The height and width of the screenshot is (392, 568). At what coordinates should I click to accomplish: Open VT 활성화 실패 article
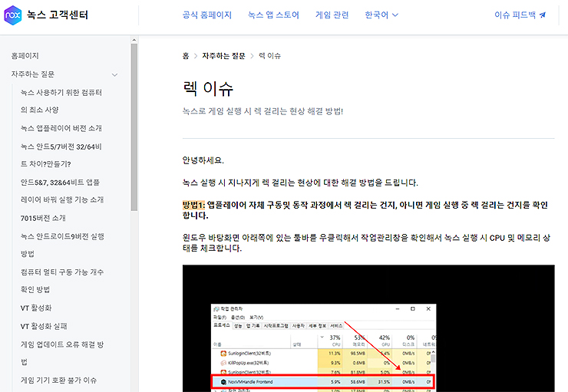pos(44,326)
